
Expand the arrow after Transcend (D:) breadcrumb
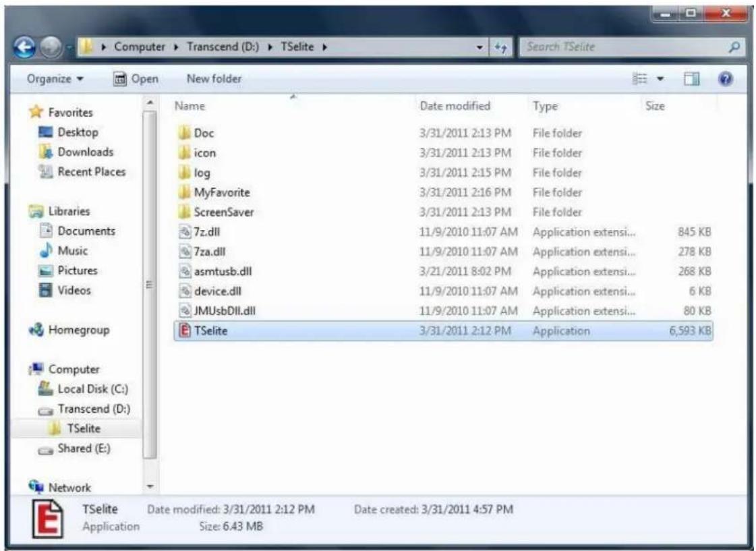click(270, 47)
